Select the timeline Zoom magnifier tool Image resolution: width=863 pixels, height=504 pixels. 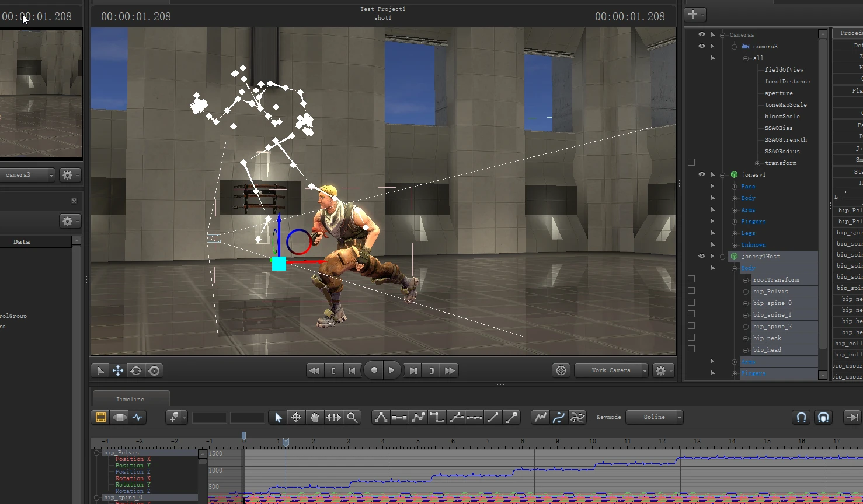[x=352, y=417]
